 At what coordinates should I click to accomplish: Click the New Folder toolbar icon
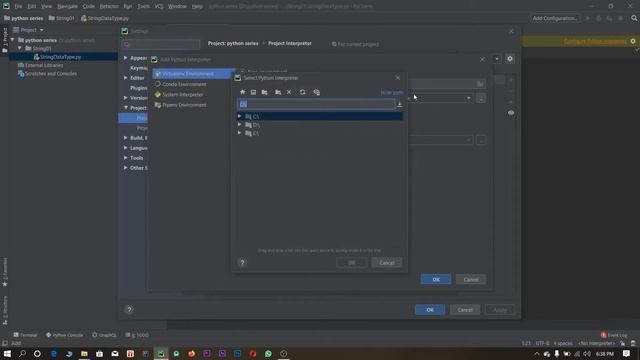point(278,92)
